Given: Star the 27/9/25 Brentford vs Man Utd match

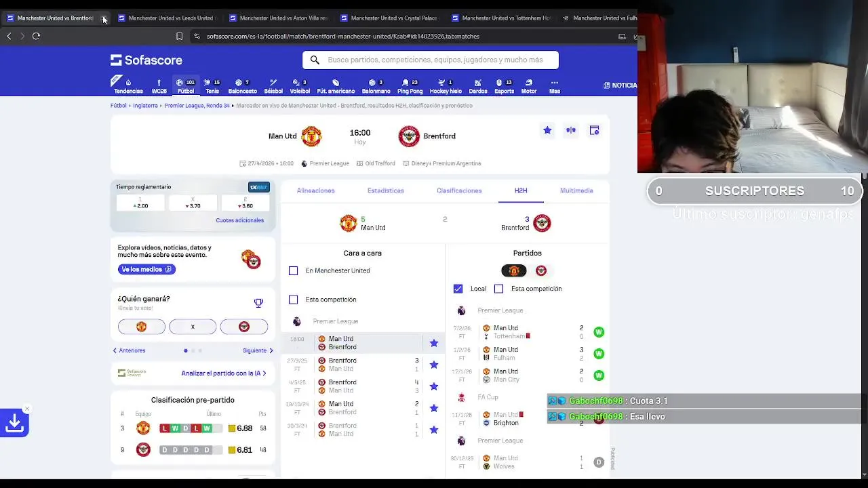Looking at the screenshot, I should pos(434,365).
